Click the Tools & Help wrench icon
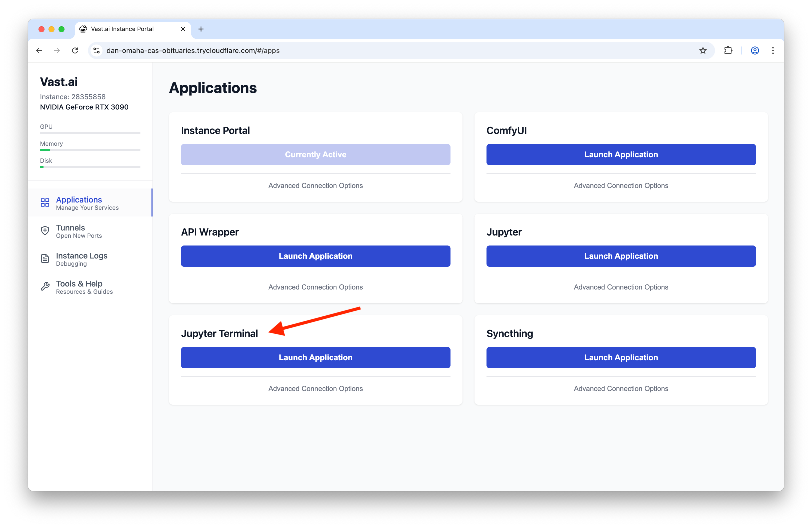 coord(45,286)
